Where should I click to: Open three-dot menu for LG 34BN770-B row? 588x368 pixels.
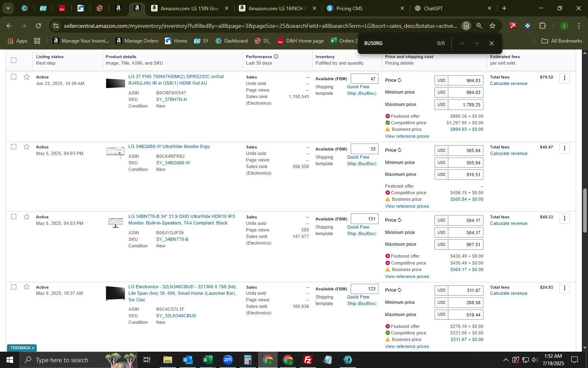coord(564,218)
